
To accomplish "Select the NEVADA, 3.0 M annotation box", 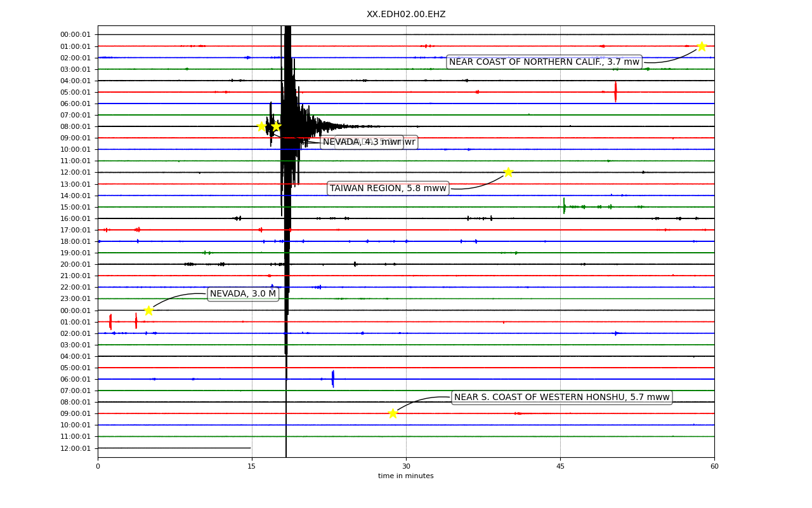I will click(x=243, y=293).
